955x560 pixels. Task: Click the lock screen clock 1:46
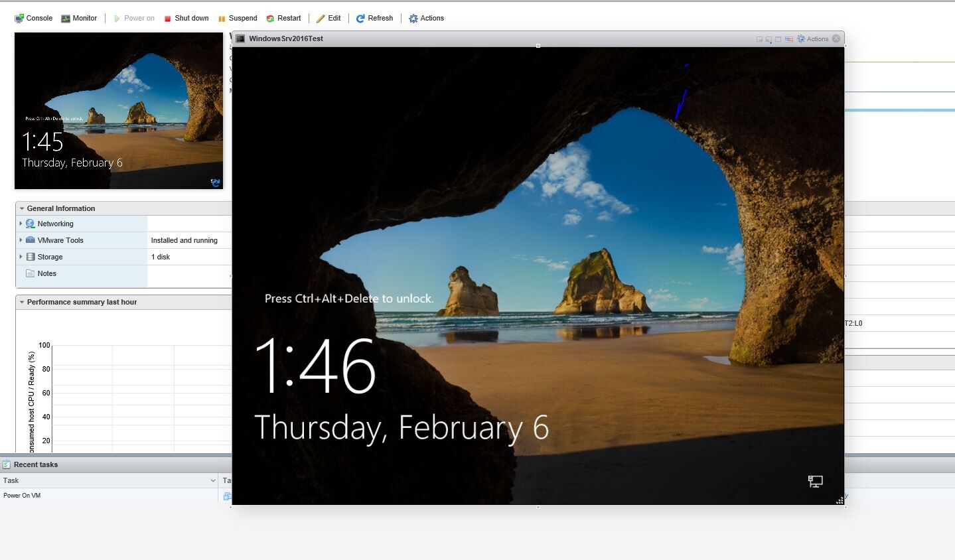(x=315, y=366)
